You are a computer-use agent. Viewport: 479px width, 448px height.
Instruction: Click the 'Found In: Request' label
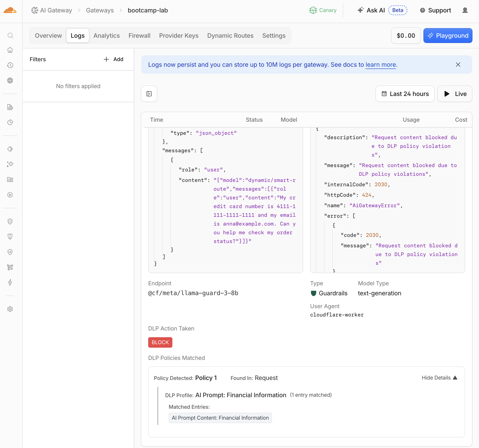tap(254, 378)
